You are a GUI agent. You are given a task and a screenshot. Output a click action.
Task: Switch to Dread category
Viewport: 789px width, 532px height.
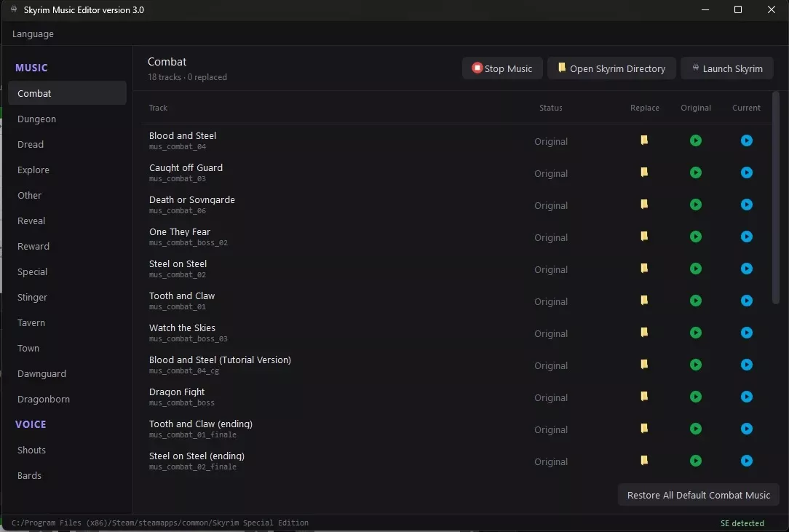(x=67, y=144)
